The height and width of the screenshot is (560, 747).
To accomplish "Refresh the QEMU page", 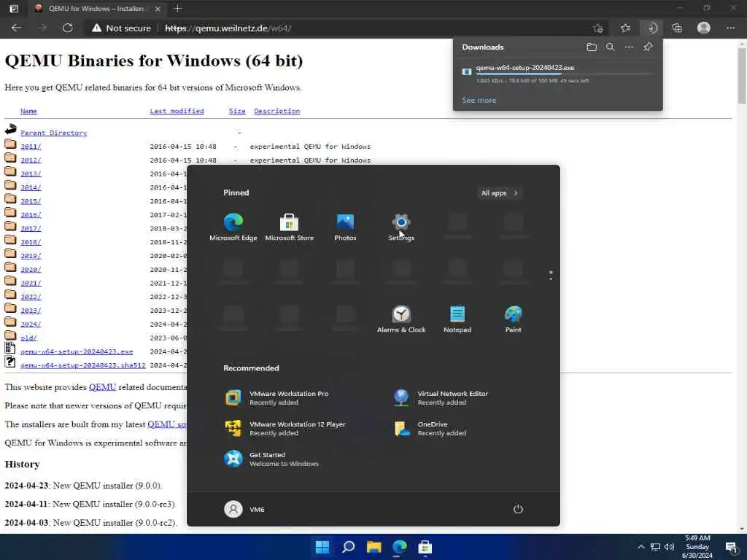I will 68,28.
